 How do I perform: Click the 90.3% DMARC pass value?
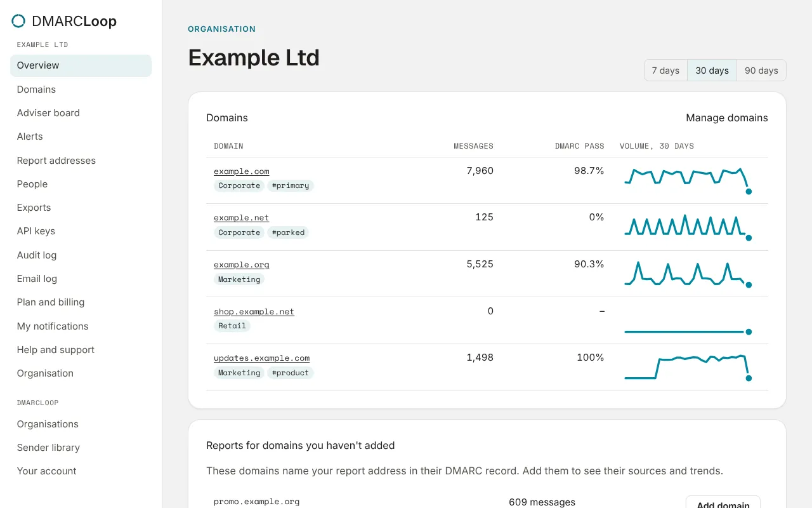tap(589, 264)
